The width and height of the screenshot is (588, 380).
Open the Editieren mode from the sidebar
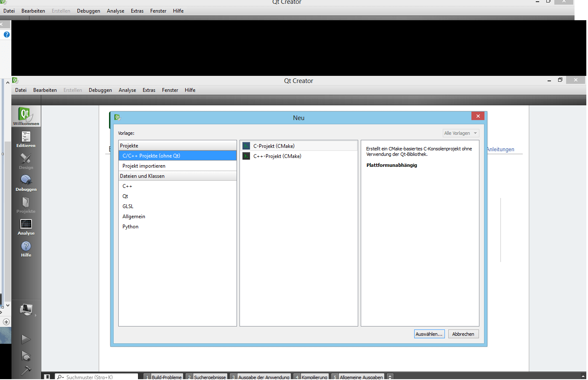(26, 139)
